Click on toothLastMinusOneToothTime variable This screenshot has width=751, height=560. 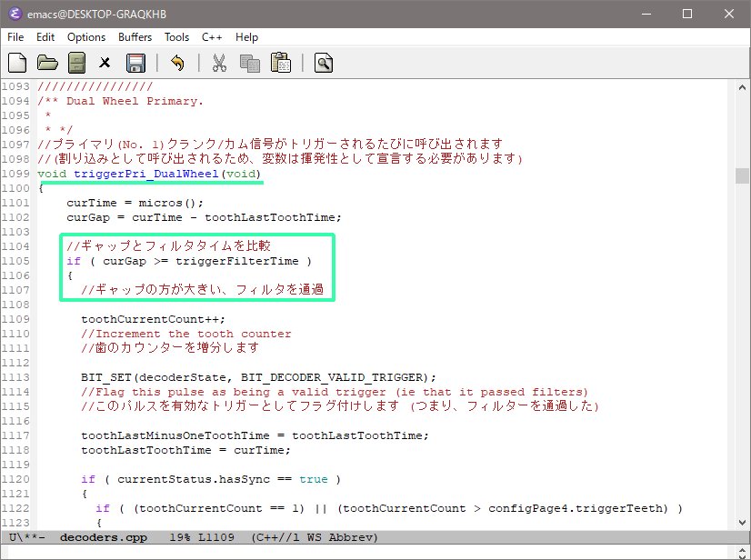175,435
